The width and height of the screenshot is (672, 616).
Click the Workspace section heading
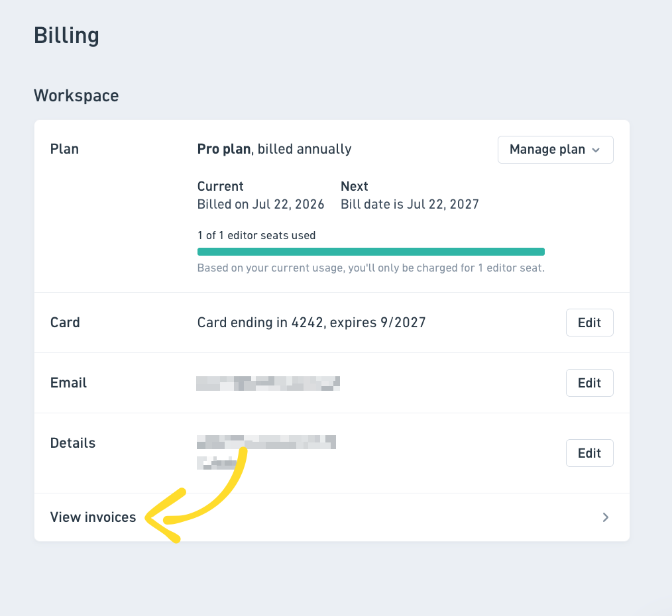76,95
